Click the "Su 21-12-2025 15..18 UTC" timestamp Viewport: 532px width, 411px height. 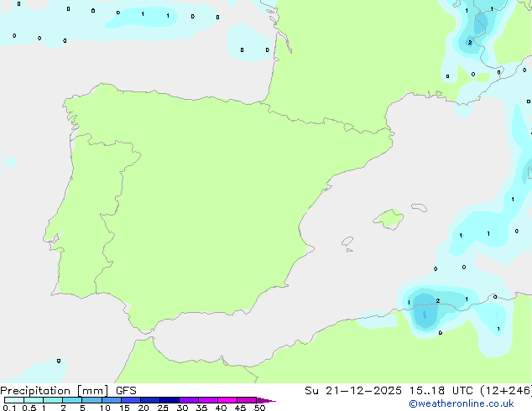tap(390, 391)
